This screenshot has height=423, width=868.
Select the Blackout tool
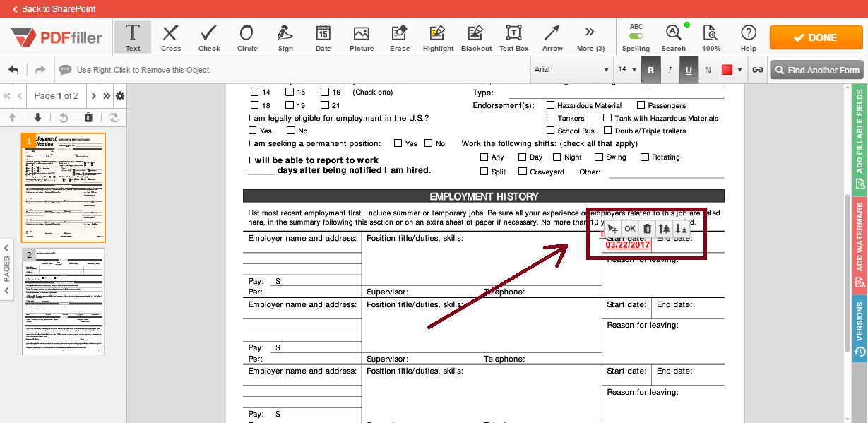476,37
